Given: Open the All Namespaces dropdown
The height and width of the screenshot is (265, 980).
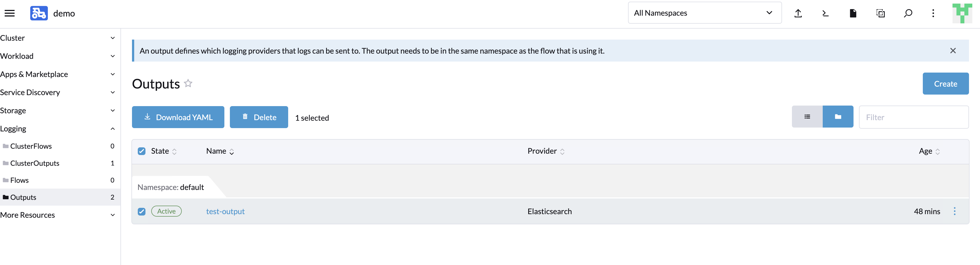Looking at the screenshot, I should pos(704,13).
